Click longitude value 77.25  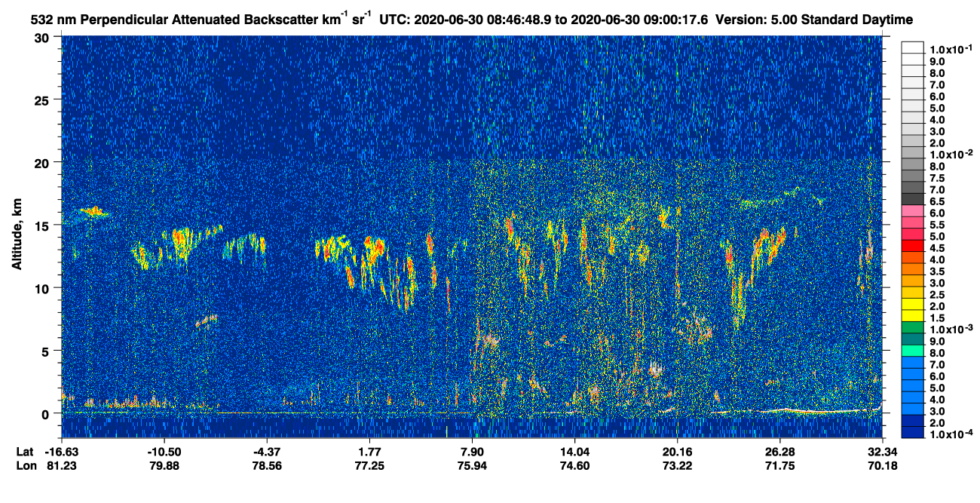pos(369,465)
